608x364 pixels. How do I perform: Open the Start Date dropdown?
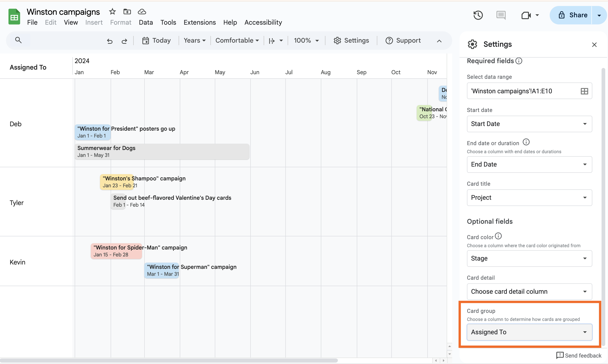point(529,124)
